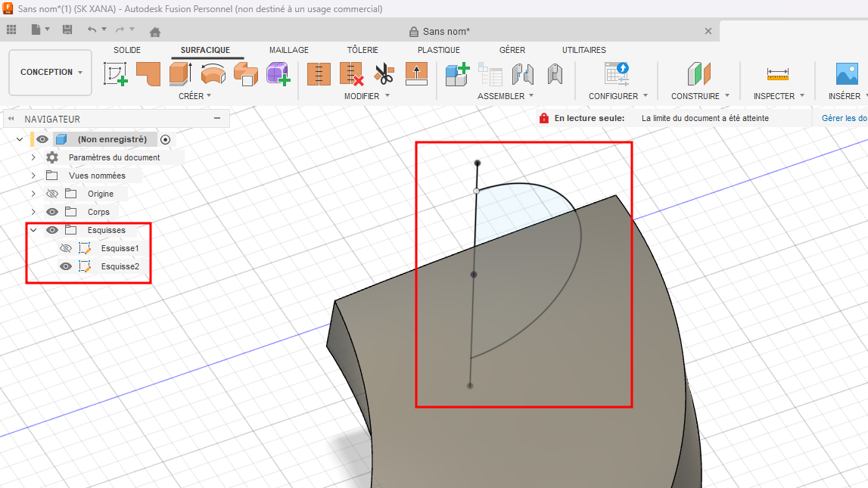The height and width of the screenshot is (488, 868).
Task: Expand the Vues nommées folder
Action: tap(33, 176)
